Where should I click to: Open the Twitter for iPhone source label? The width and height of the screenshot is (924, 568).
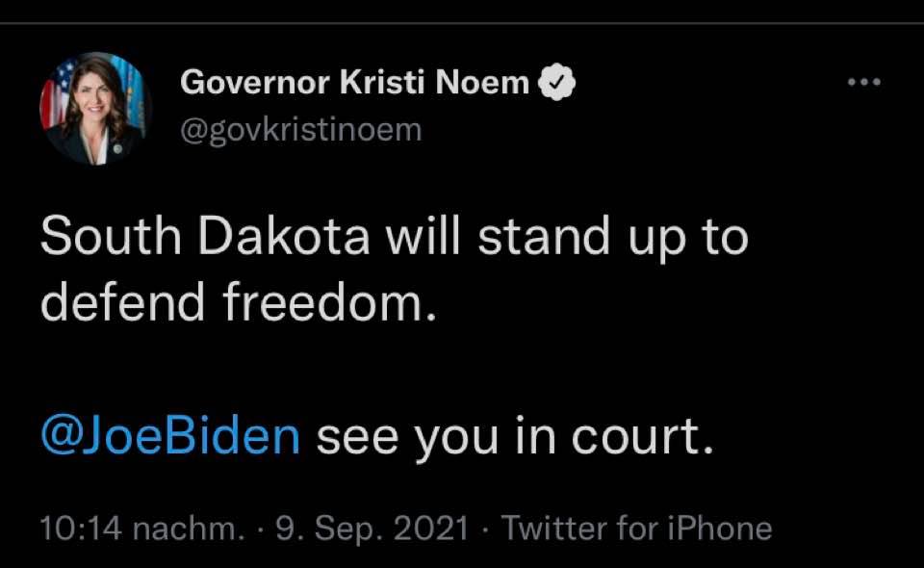[636, 529]
